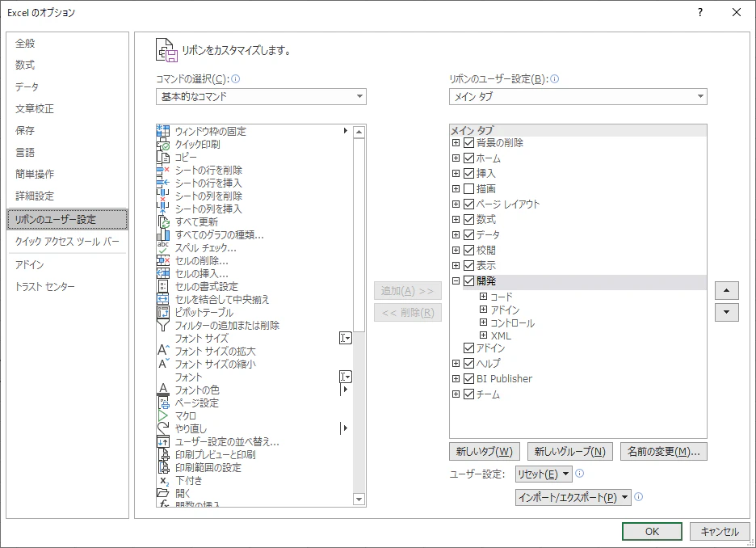Select the フォントの色 icon
The width and height of the screenshot is (756, 548).
pos(163,390)
